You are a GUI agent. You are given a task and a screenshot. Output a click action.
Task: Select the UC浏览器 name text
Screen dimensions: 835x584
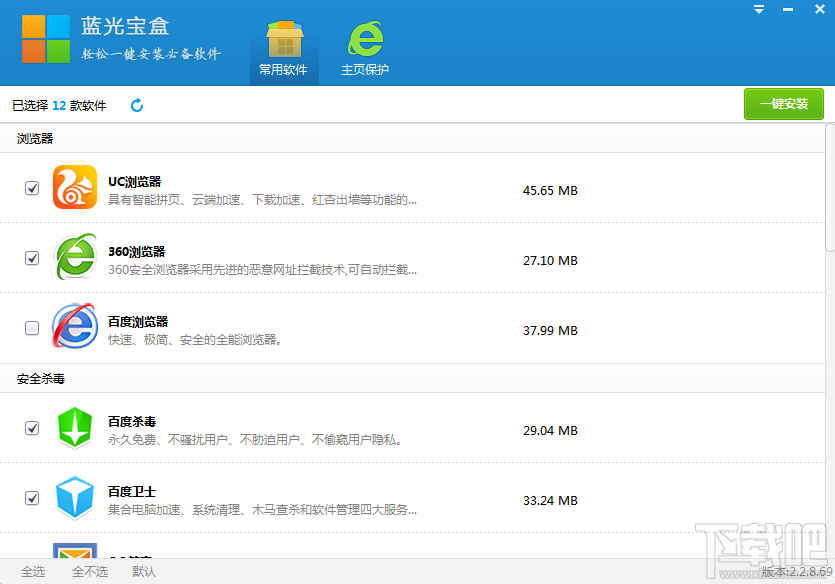coord(135,182)
